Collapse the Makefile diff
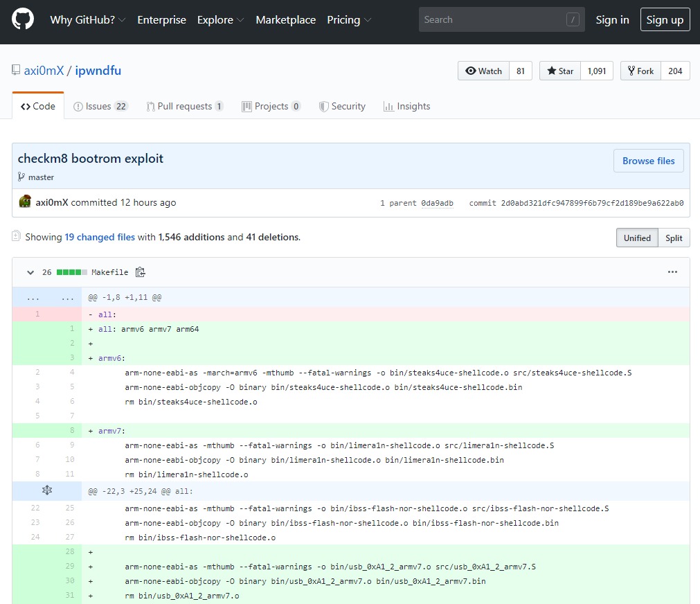Screen dimensions: 700x604 pos(30,272)
